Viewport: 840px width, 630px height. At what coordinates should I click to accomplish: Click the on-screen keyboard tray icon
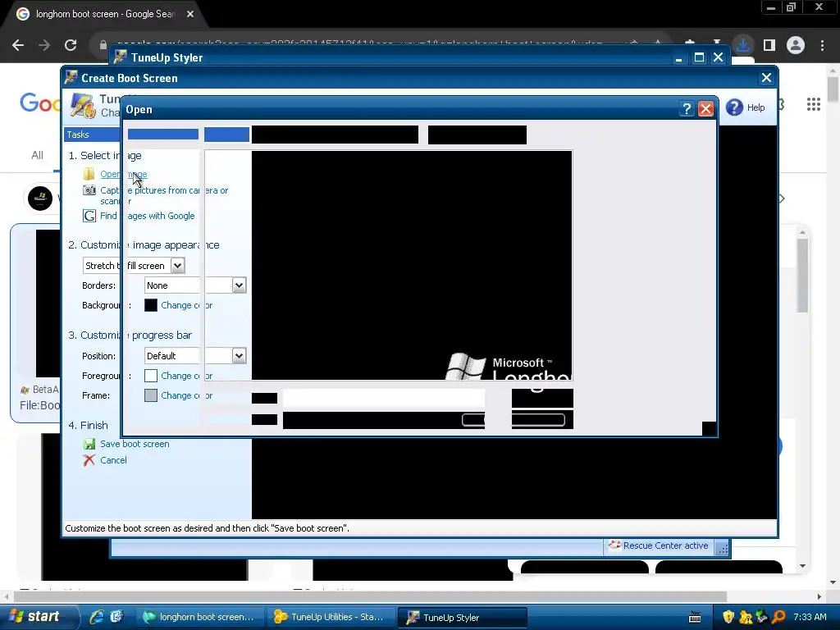[x=695, y=617]
